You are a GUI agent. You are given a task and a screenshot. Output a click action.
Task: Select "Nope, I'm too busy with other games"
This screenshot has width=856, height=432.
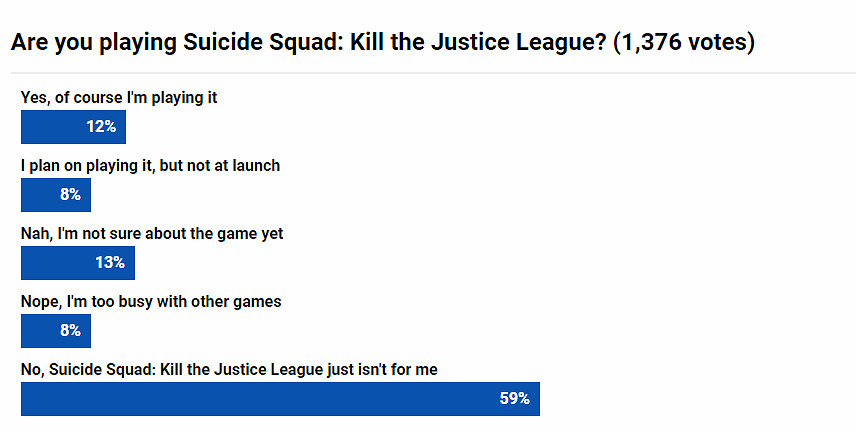(x=151, y=301)
